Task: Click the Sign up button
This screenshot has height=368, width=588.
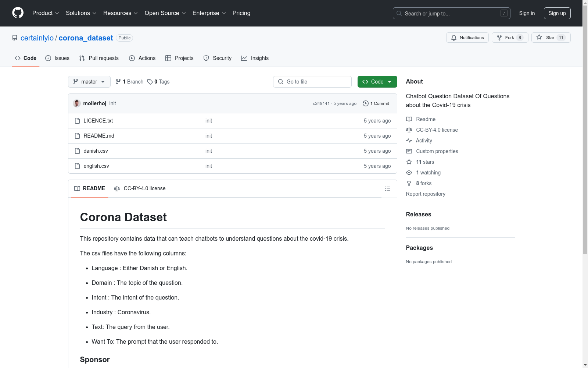Action: point(557,13)
